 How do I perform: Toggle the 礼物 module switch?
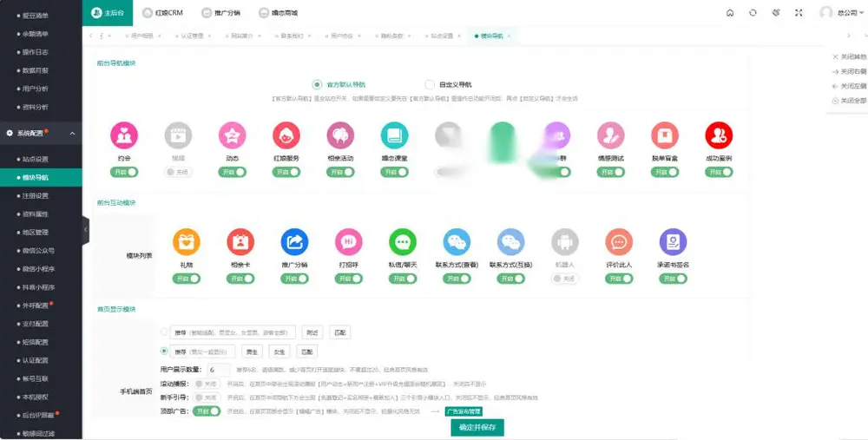pyautogui.click(x=187, y=279)
